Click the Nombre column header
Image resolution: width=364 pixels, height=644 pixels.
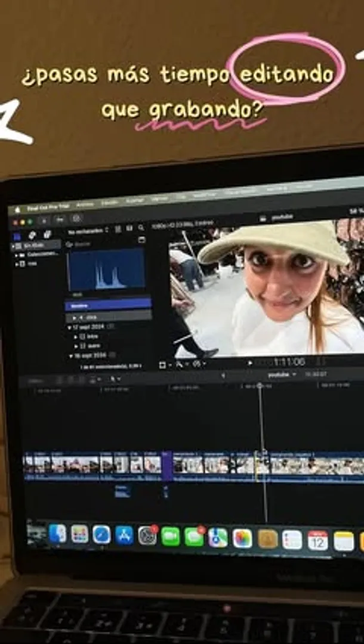tap(108, 304)
